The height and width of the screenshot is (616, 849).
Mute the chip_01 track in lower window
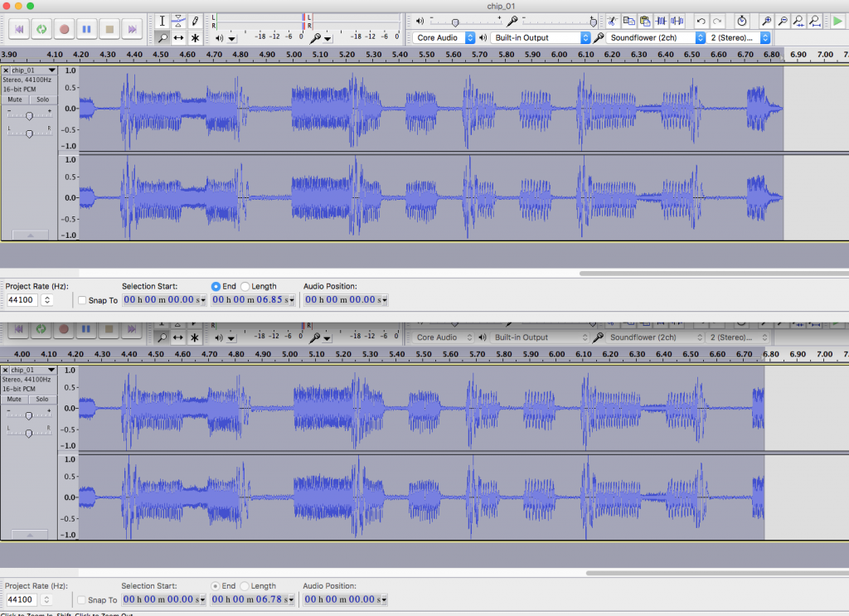pyautogui.click(x=15, y=400)
